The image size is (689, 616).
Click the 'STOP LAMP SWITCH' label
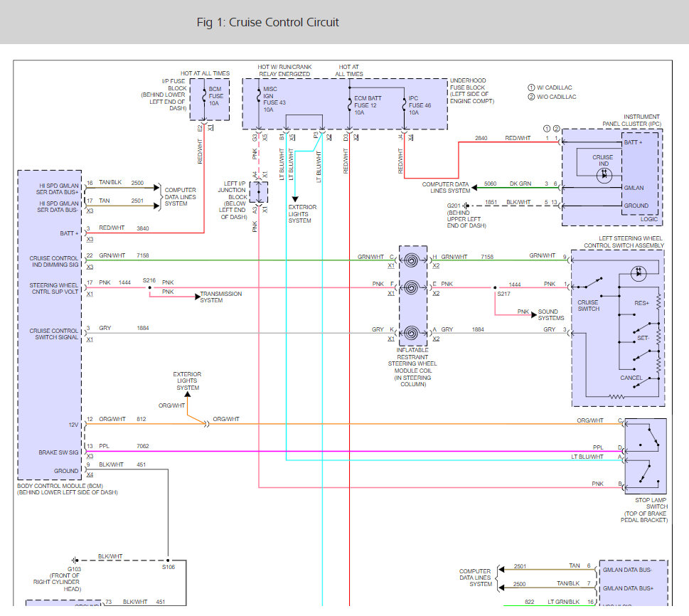pyautogui.click(x=651, y=504)
